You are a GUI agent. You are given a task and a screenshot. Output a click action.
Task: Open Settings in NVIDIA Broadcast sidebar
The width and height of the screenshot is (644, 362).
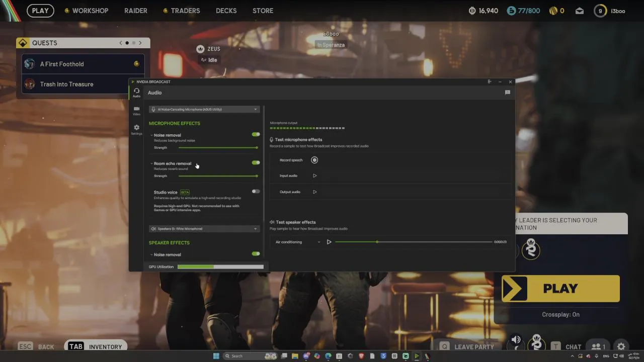[x=136, y=130]
